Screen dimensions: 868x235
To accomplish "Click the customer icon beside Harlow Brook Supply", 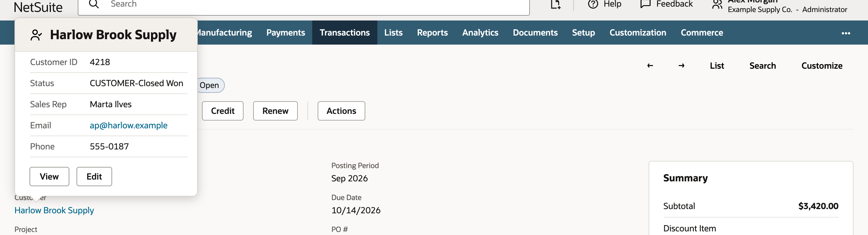I will click(x=36, y=35).
